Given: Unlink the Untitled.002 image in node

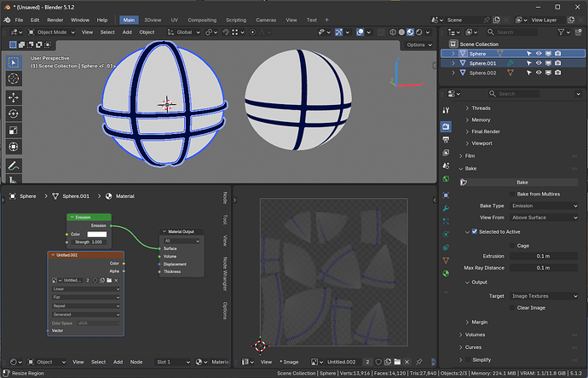Looking at the screenshot, I should (x=116, y=281).
